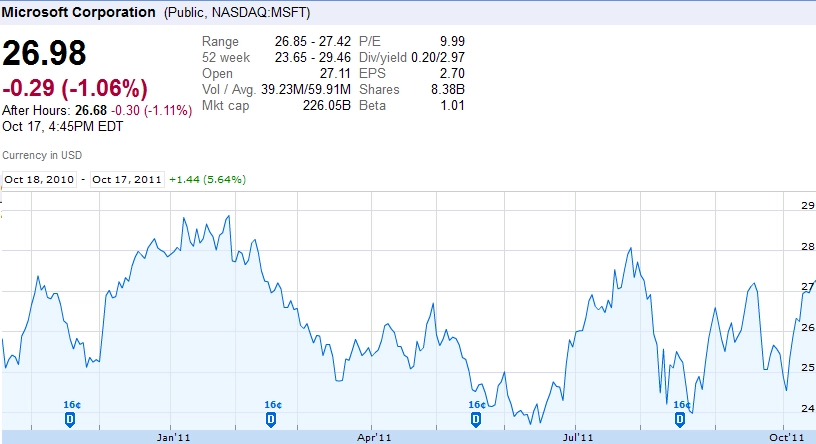Click the current price 26.98

coord(44,53)
